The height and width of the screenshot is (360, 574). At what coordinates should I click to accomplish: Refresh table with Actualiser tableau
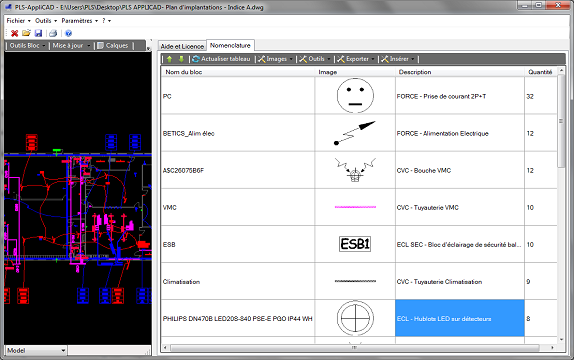pyautogui.click(x=221, y=59)
